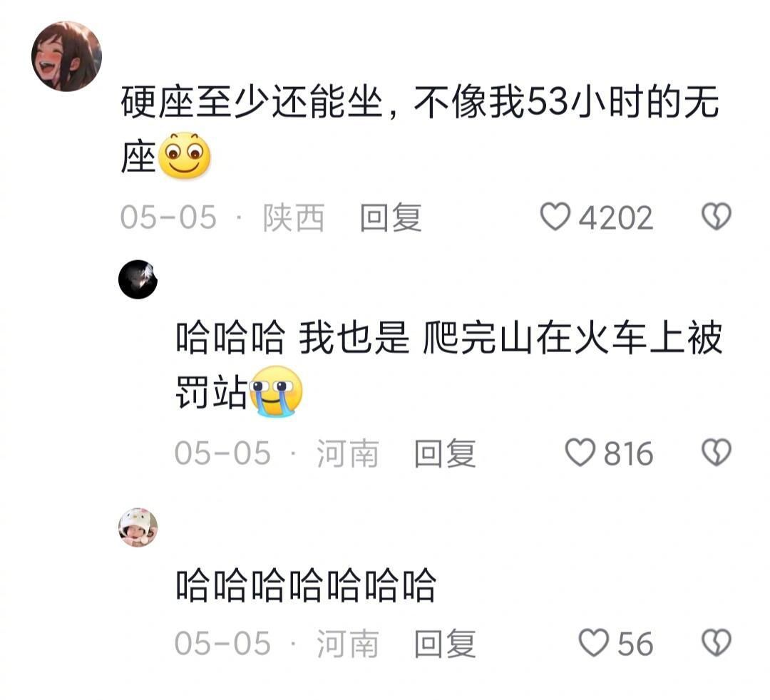Screen dimensions: 770x700
Task: Tap the 816 like count
Action: [628, 453]
